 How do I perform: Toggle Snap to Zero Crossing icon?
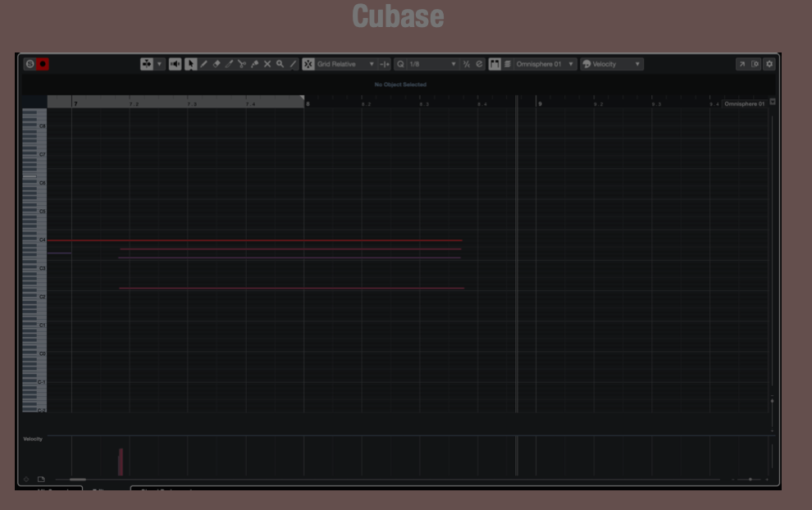coord(384,64)
